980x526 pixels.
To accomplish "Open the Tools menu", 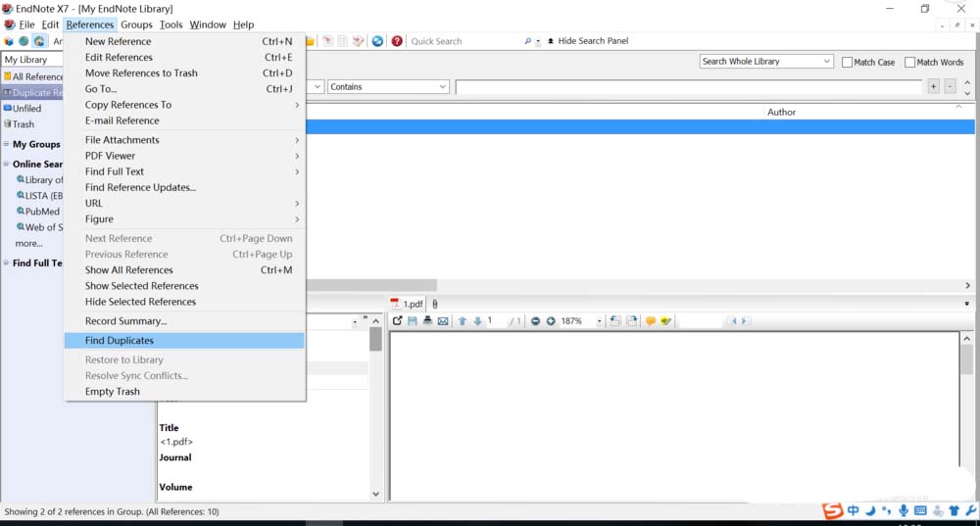I will point(171,24).
